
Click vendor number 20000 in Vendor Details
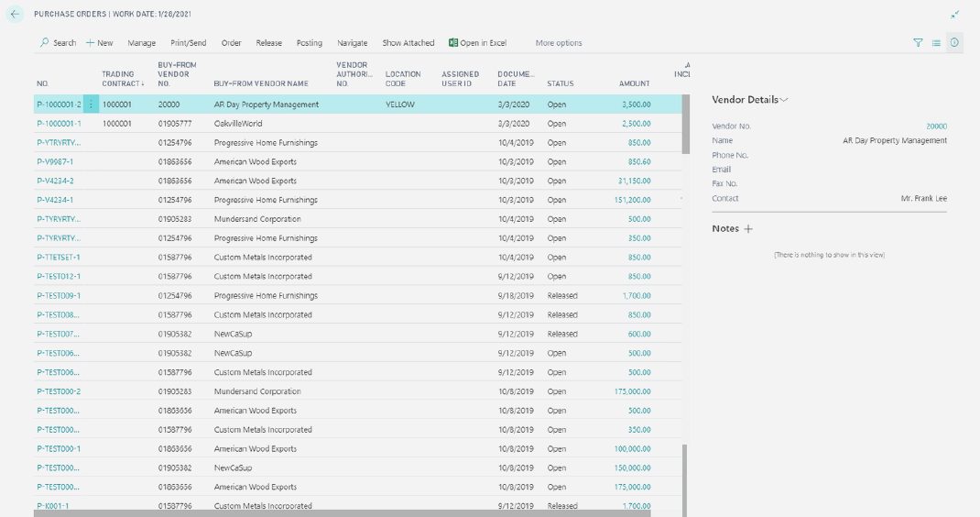point(936,126)
